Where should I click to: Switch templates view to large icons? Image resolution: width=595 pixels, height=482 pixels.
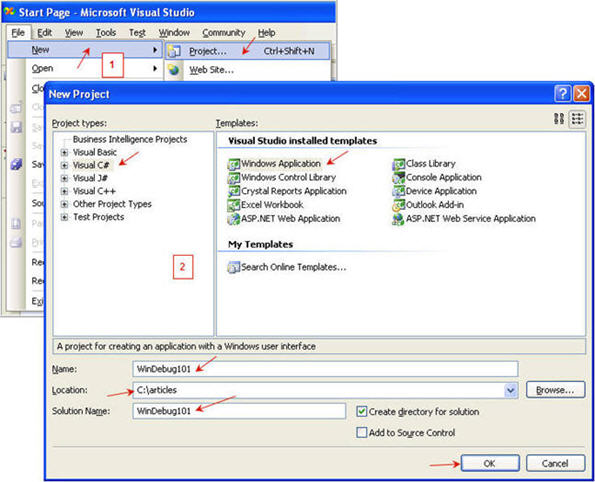click(559, 119)
